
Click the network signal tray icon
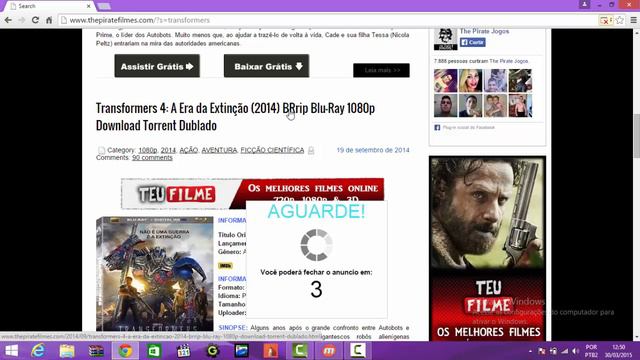[x=564, y=351]
